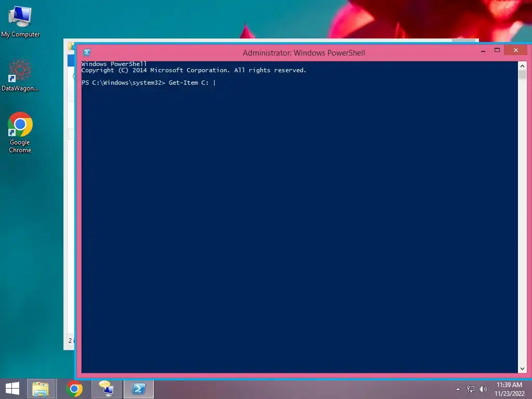Select the Google Chrome desktop shortcut

(x=20, y=132)
